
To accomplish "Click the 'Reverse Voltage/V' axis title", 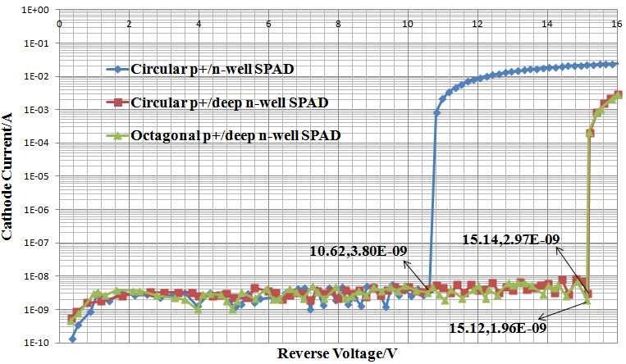I will (x=337, y=353).
